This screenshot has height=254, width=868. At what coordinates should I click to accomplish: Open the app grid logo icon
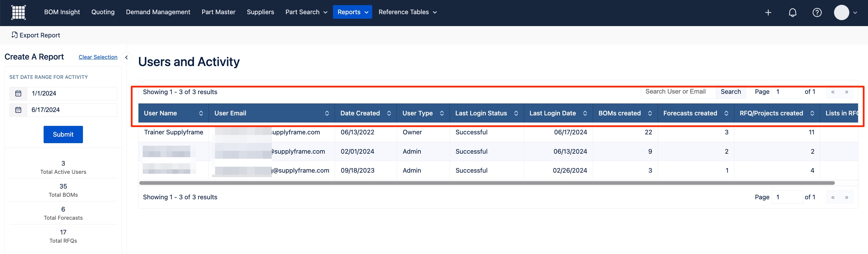click(x=18, y=12)
